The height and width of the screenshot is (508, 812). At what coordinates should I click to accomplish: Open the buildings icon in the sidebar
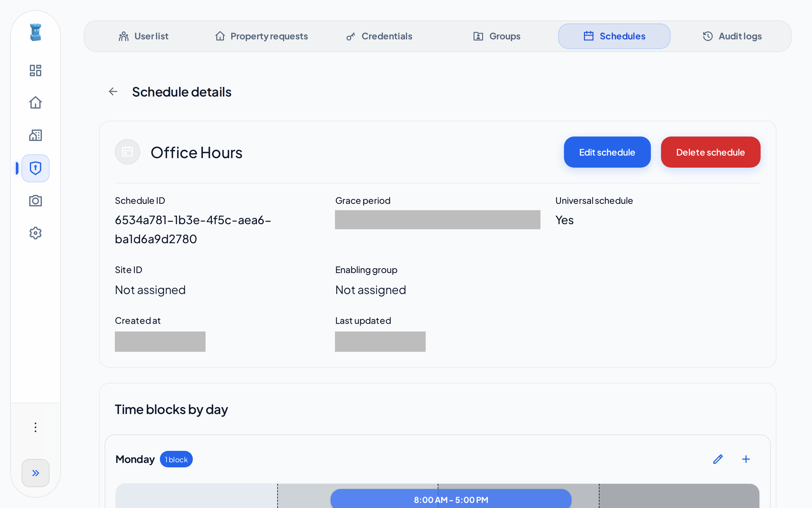[36, 135]
